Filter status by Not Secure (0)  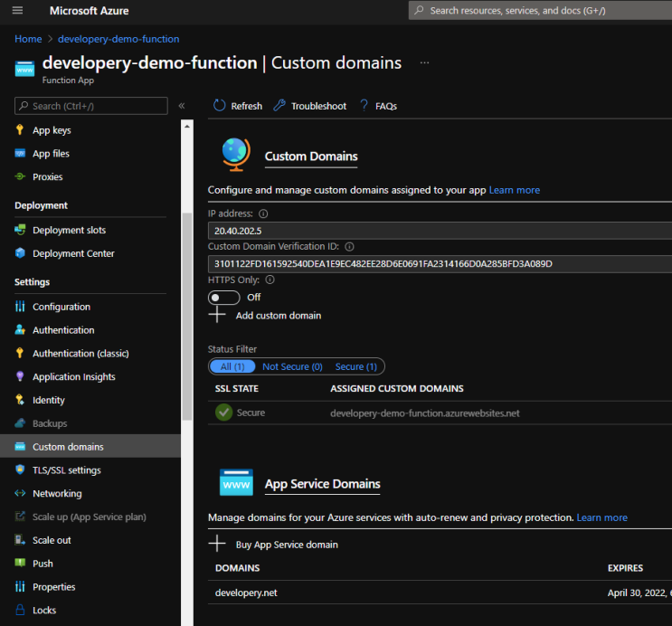coord(292,366)
